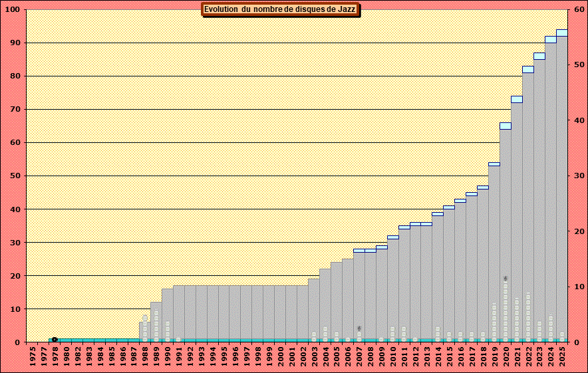The image size is (588, 373).
Task: Click the '90' label on the left axis
Action: point(15,43)
